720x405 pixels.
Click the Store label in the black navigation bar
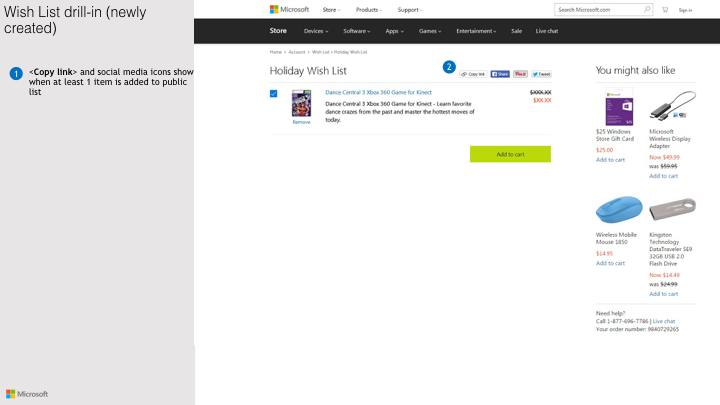click(278, 31)
